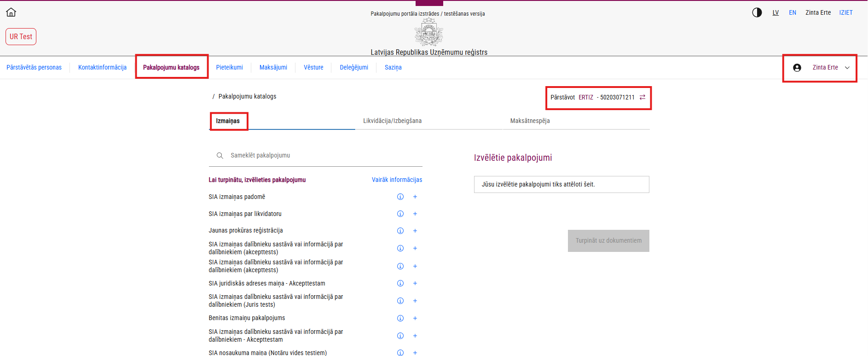Open info for dalībniekiem - Akcepttestam service
This screenshot has height=356, width=868.
400,336
